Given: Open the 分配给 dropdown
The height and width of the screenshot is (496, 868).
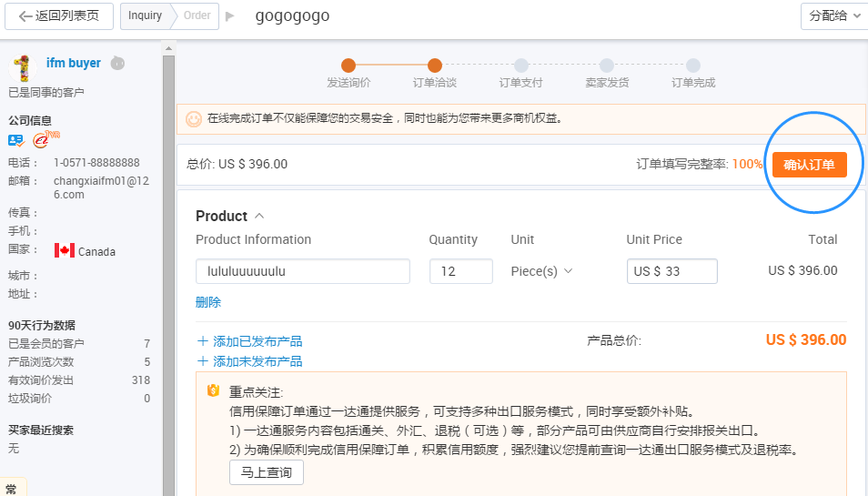Looking at the screenshot, I should pyautogui.click(x=834, y=16).
